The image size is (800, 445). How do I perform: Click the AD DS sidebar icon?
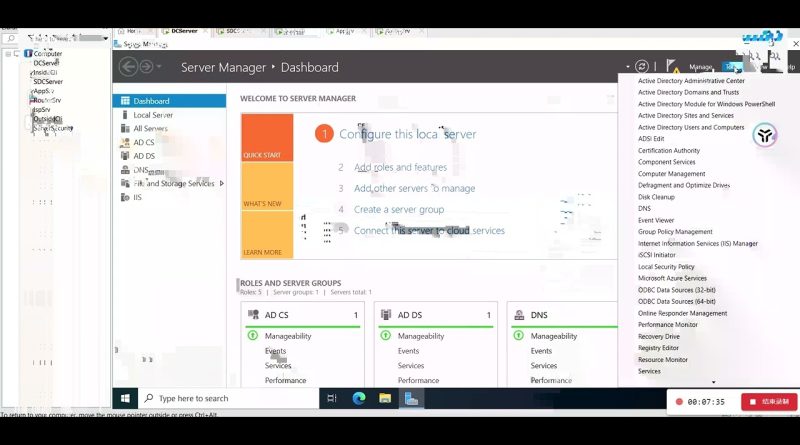point(125,156)
